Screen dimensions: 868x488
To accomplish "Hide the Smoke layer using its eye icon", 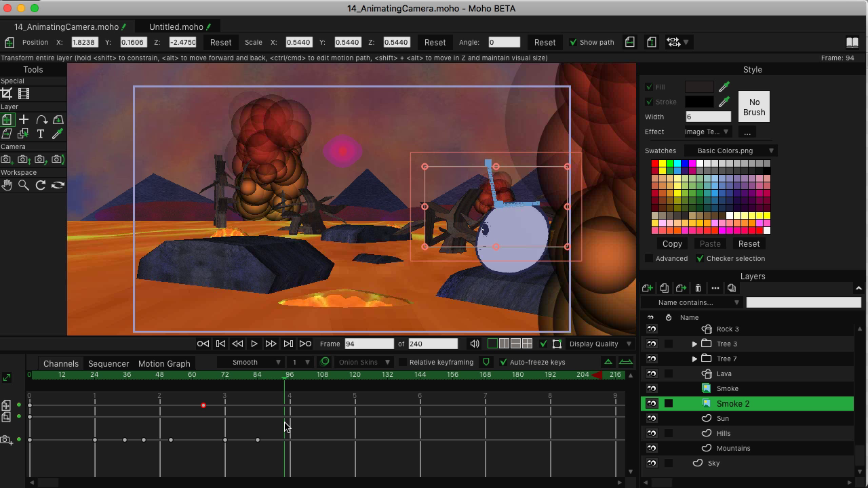I will (652, 388).
